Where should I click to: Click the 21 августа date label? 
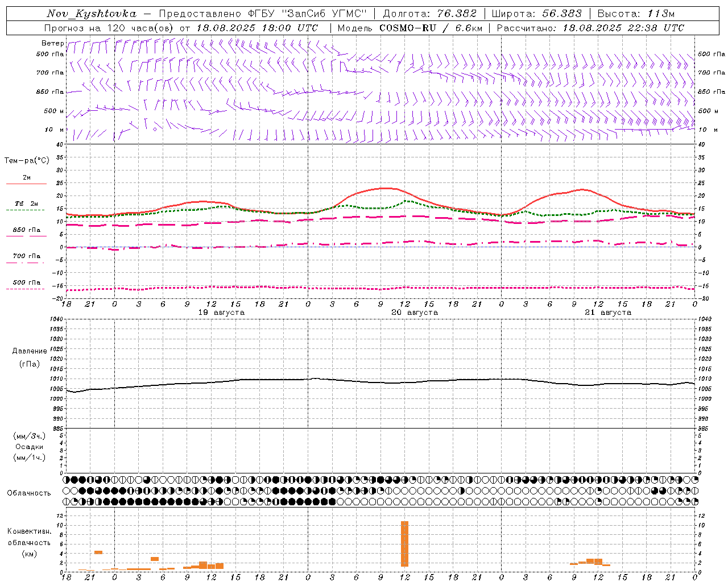[608, 313]
